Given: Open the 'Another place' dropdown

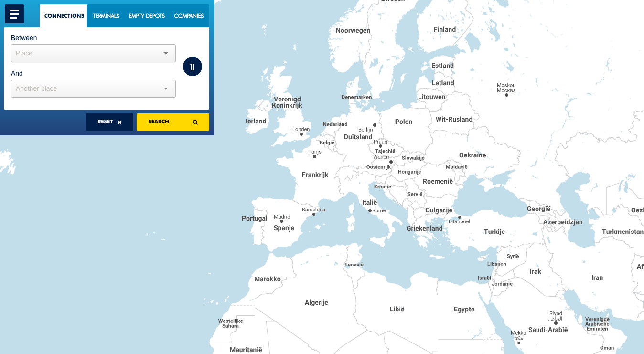Looking at the screenshot, I should [93, 88].
